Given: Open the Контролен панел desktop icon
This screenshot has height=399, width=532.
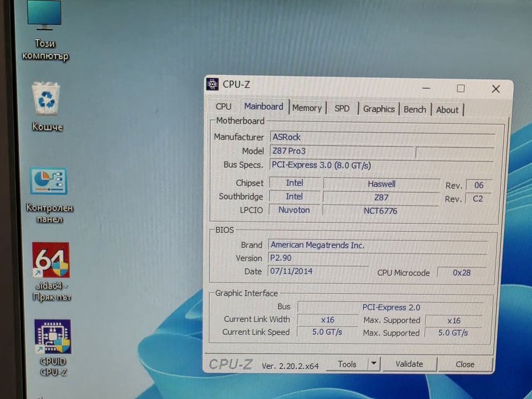Looking at the screenshot, I should pyautogui.click(x=49, y=195).
